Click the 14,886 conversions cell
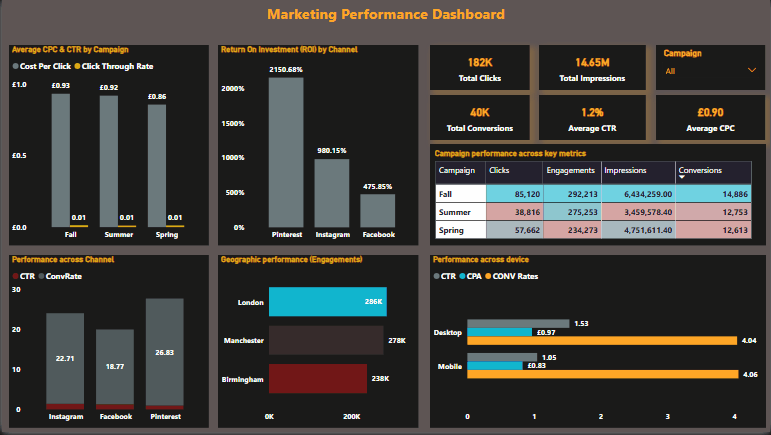The width and height of the screenshot is (771, 435). (x=713, y=194)
